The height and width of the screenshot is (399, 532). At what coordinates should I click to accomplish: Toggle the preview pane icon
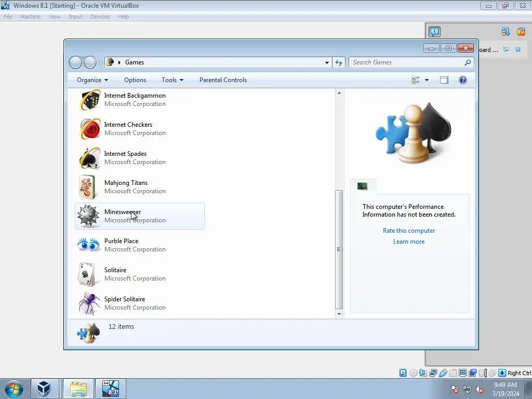tap(444, 80)
